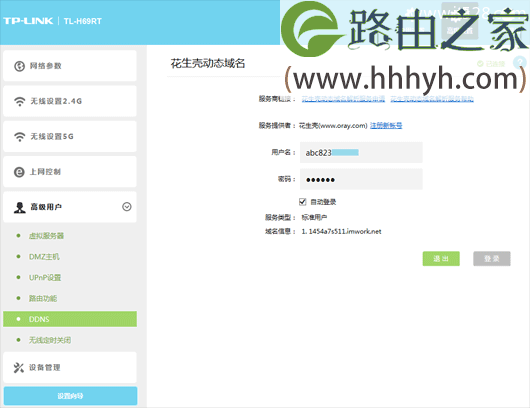The width and height of the screenshot is (530, 408).
Task: Click the internet access control icon
Action: [x=19, y=172]
